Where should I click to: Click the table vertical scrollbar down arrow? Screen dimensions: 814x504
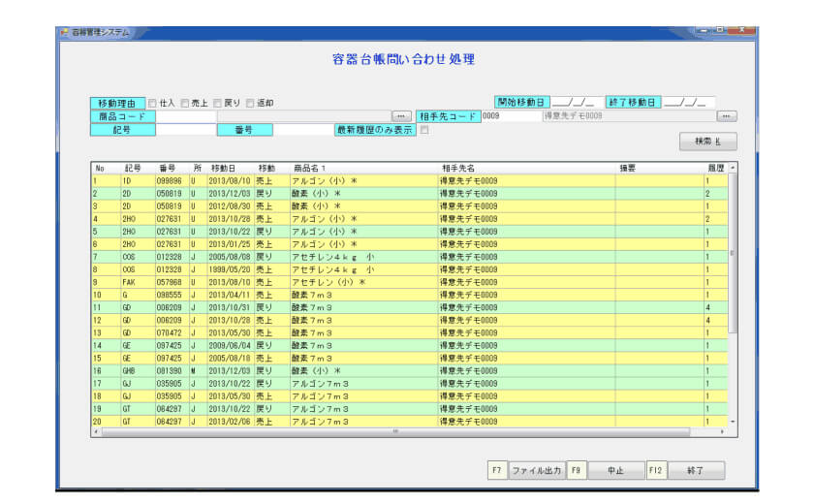pyautogui.click(x=733, y=422)
